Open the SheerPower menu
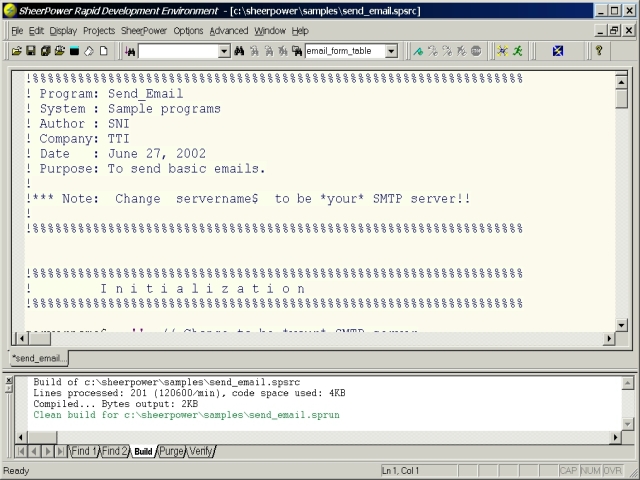640x480 pixels. (x=144, y=31)
